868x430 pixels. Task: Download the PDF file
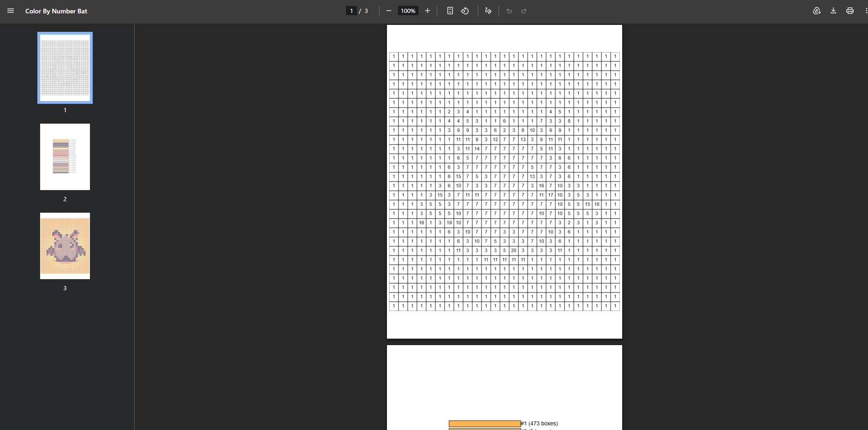tap(833, 11)
